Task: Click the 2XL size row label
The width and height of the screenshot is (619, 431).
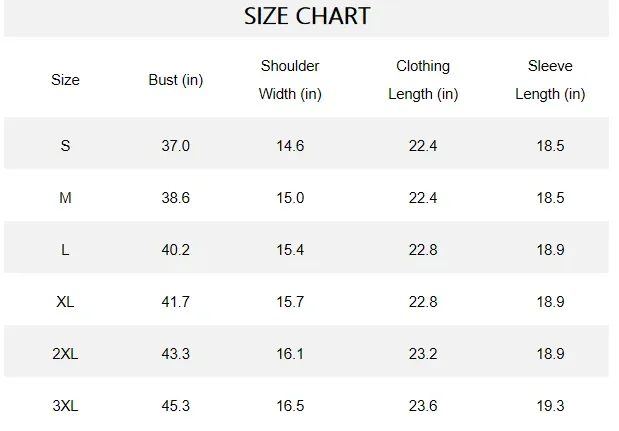Action: (x=65, y=354)
